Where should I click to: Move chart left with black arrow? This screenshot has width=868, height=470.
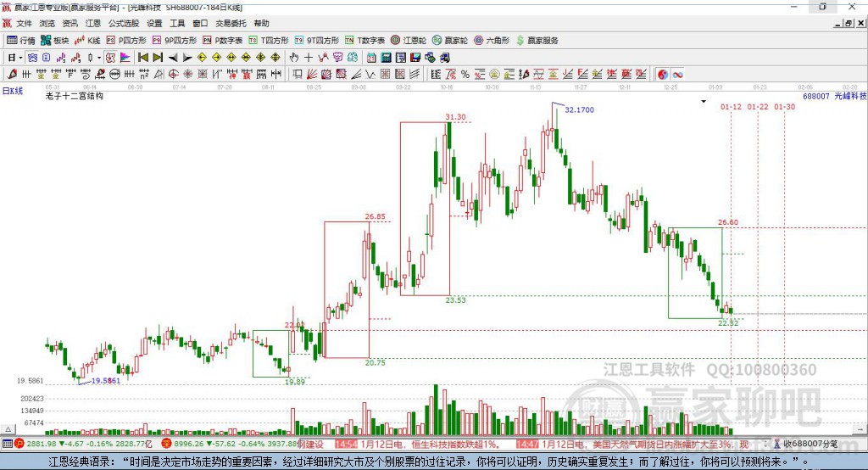pyautogui.click(x=173, y=58)
